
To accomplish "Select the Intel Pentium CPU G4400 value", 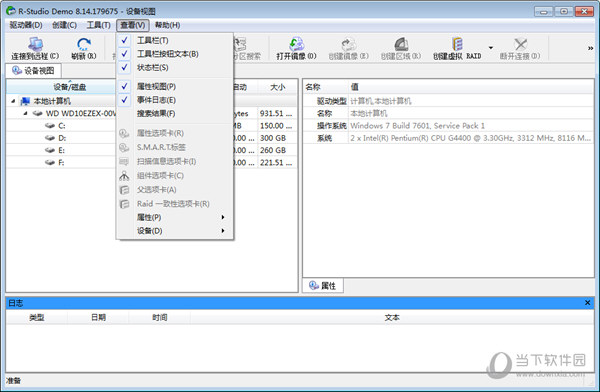I will click(470, 138).
